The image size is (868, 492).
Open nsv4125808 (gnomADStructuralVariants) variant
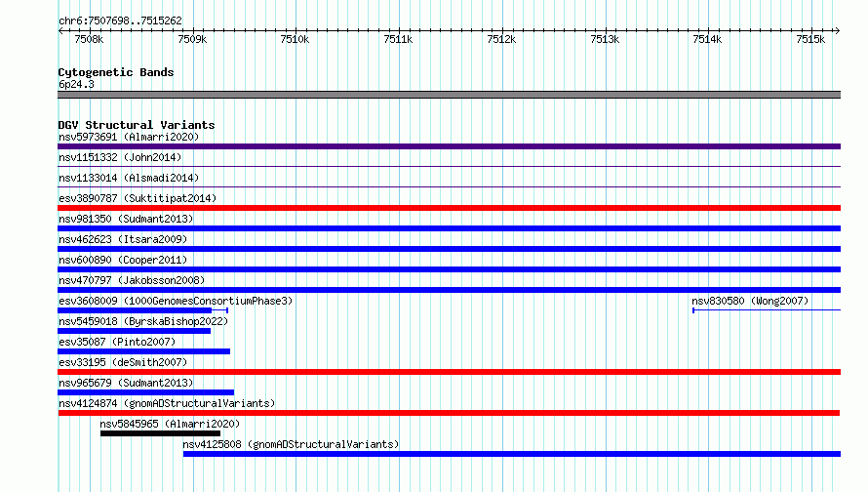[291, 444]
